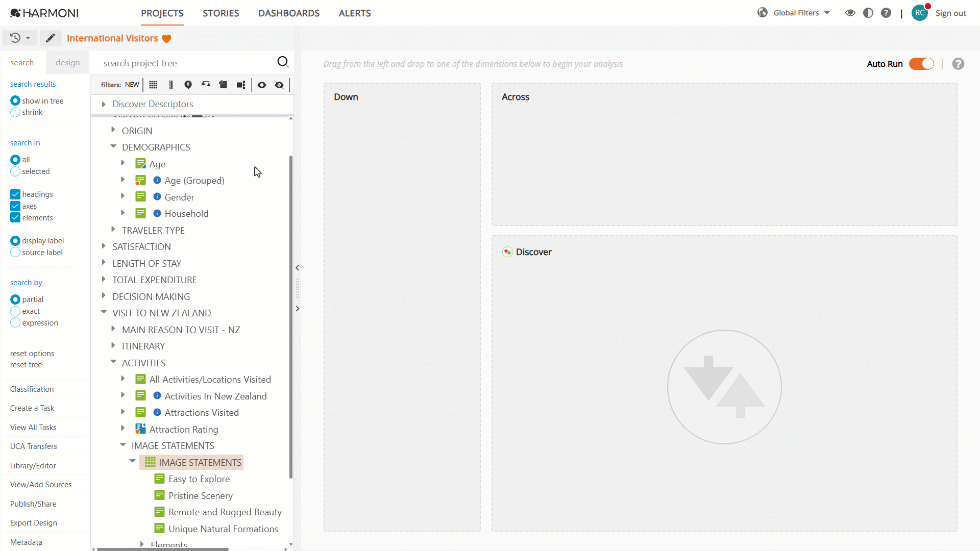This screenshot has height=551, width=980.
Task: Click the RC user avatar
Action: tap(920, 13)
